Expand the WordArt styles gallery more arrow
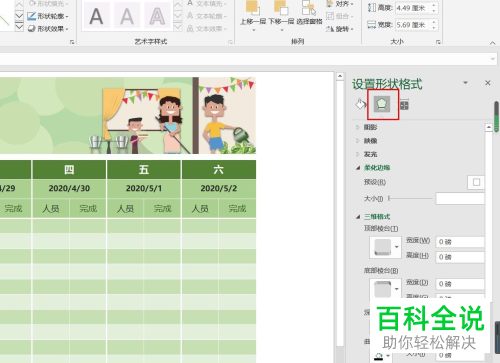 point(178,28)
